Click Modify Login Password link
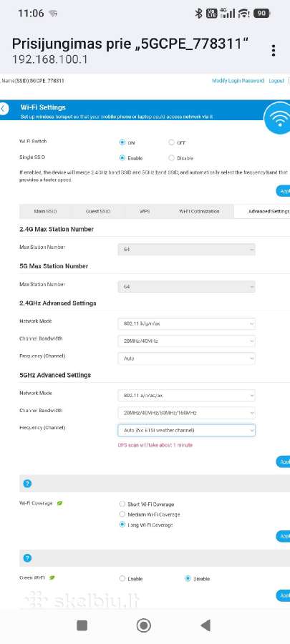Image resolution: width=290 pixels, height=644 pixels. [238, 81]
